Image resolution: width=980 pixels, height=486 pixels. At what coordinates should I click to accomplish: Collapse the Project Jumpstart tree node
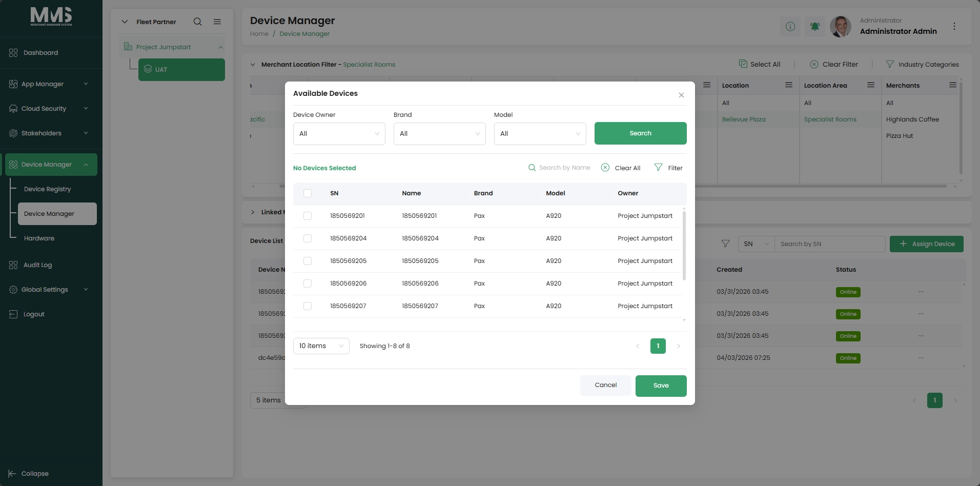point(220,47)
